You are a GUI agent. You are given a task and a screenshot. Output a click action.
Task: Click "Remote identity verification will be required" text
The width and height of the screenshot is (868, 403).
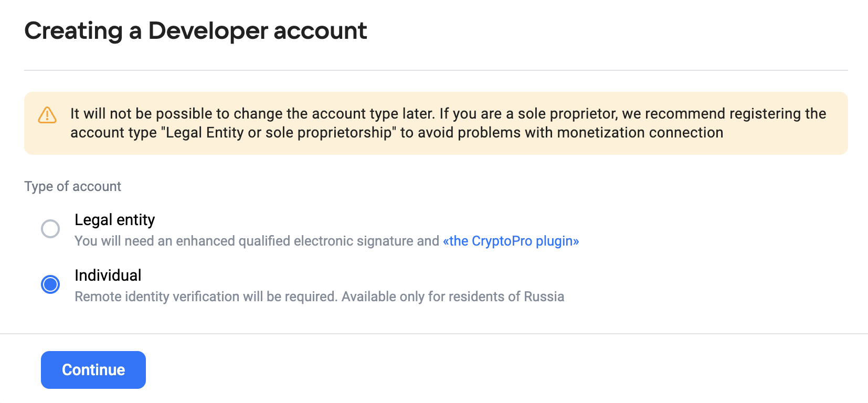206,296
